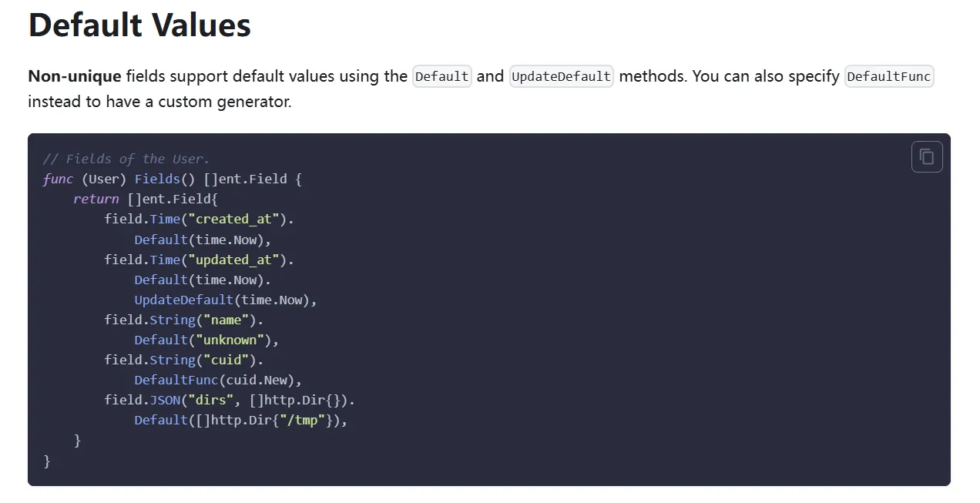Screen dimensions: 980x503
Task: Click the inline "UpdateDefault" code tag in the paragraph
Action: click(x=561, y=76)
